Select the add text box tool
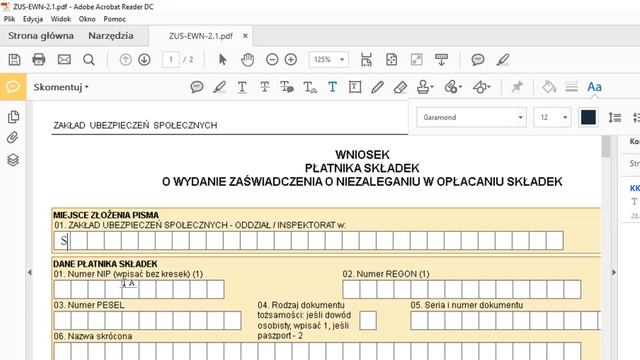The height and width of the screenshot is (360, 640). [355, 87]
